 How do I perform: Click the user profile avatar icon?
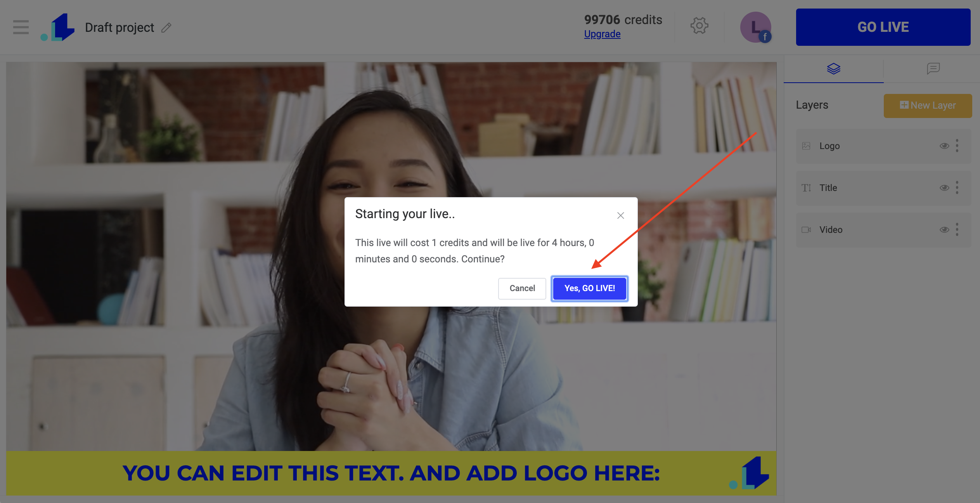click(x=756, y=27)
